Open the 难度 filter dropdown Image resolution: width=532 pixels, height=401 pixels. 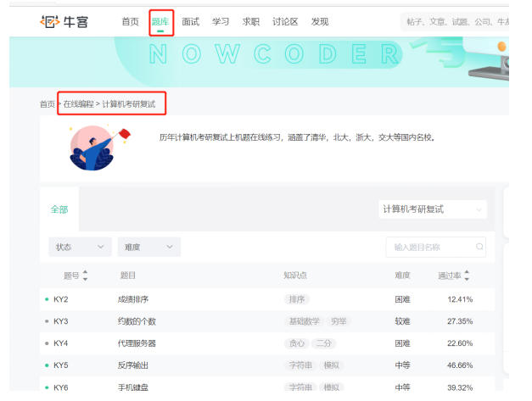point(148,248)
